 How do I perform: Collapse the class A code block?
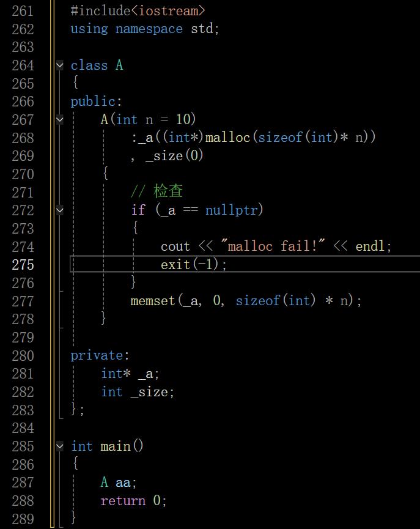pyautogui.click(x=60, y=65)
